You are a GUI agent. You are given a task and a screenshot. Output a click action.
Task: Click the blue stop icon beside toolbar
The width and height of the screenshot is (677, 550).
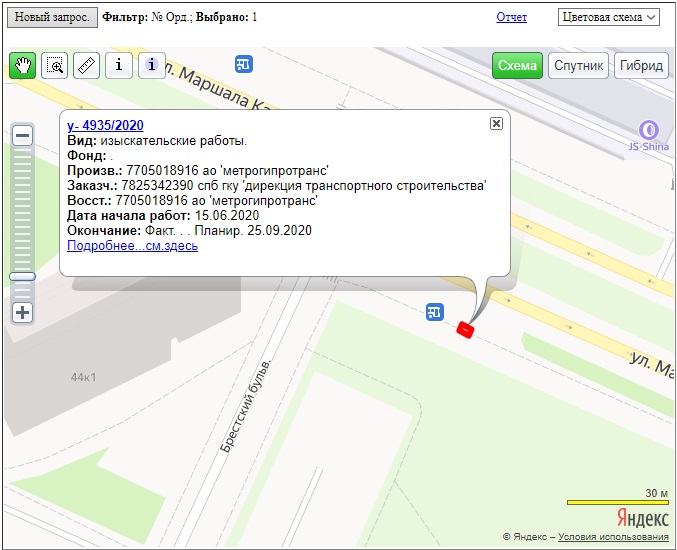[244, 65]
